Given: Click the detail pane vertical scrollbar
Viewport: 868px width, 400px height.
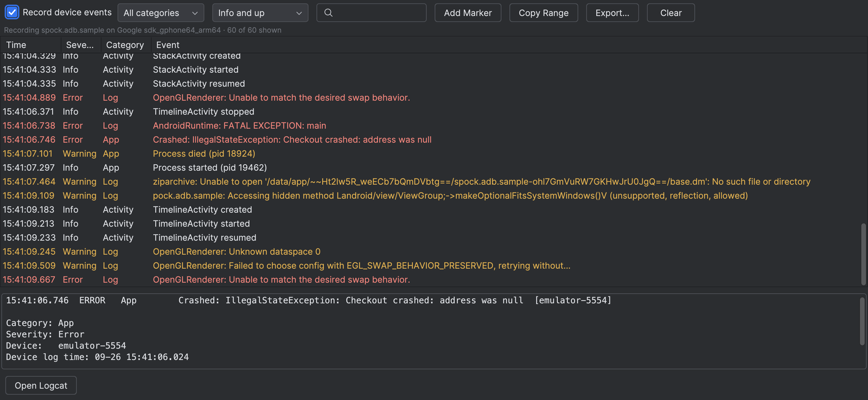Looking at the screenshot, I should pos(862,321).
